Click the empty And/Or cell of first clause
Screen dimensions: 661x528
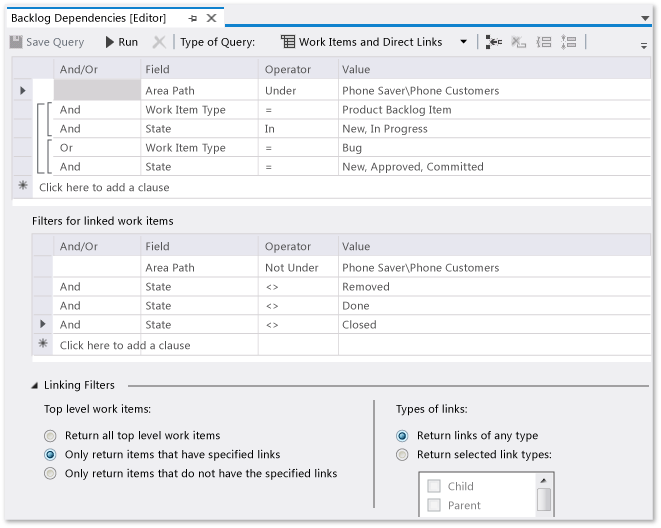(x=97, y=90)
